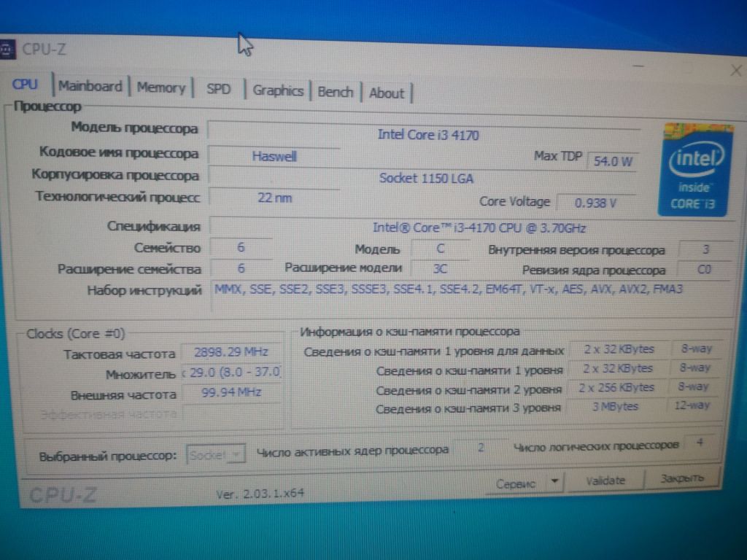Open the Graphics tab

[278, 90]
